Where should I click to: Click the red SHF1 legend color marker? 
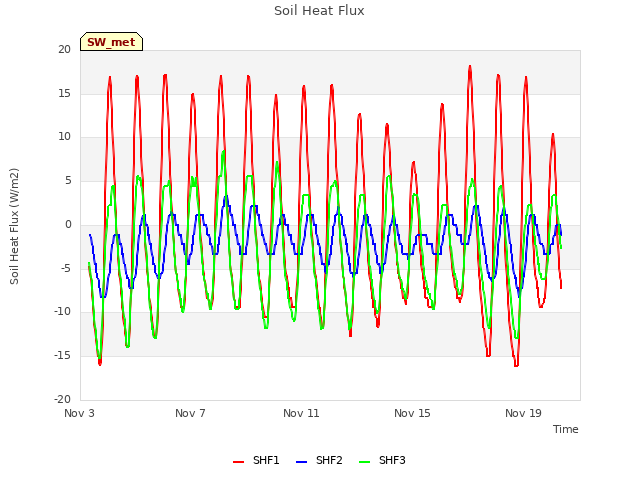pyautogui.click(x=238, y=462)
